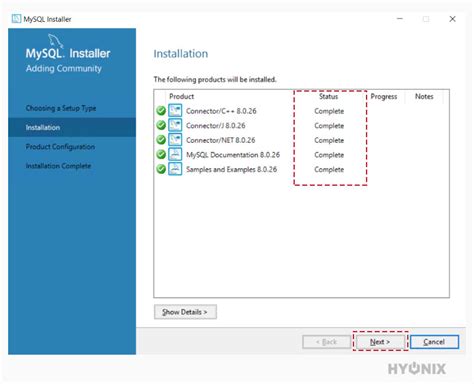474x384 pixels.
Task: Click 'The following products will be installed' text
Action: (x=215, y=79)
